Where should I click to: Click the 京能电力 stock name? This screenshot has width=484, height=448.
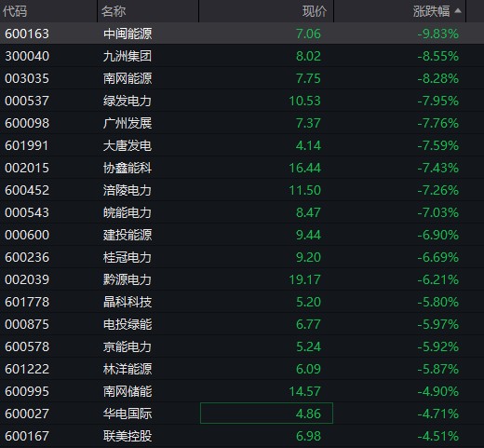click(128, 346)
